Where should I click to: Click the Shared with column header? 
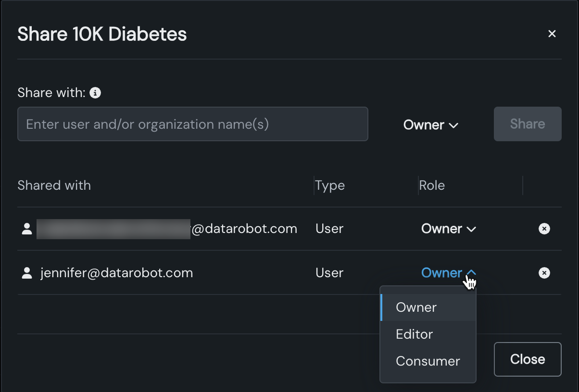coord(54,185)
